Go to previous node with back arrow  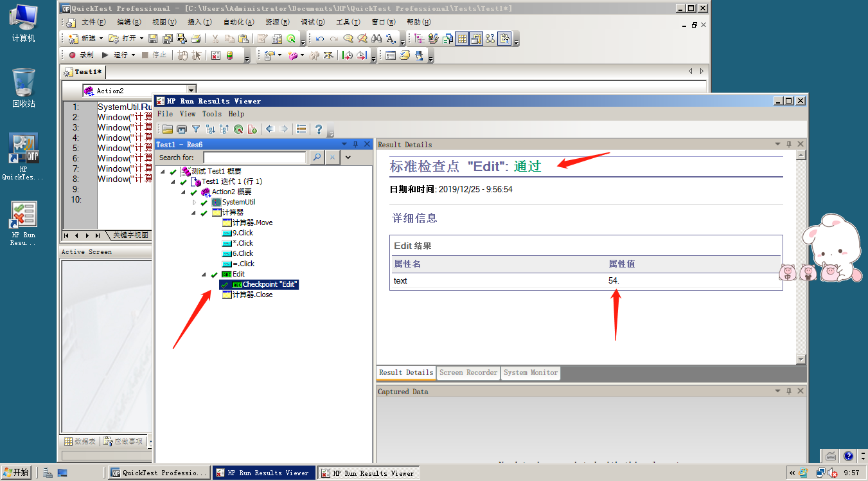coord(270,129)
